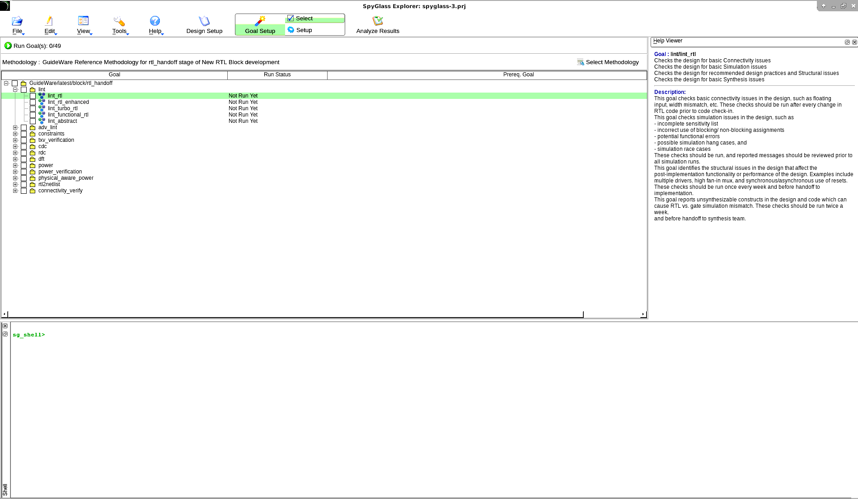Screen dimensions: 858x504
Task: Click the Select Methodology list icon
Action: pos(581,62)
